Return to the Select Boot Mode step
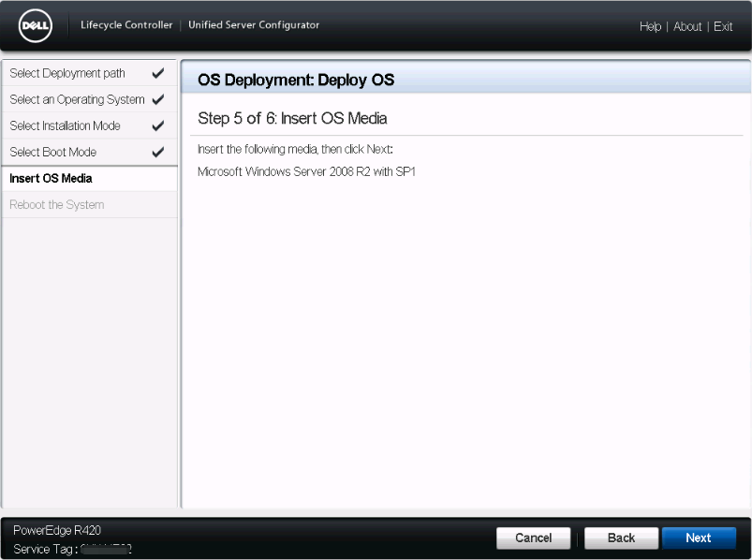This screenshot has height=560, width=752. [x=52, y=152]
